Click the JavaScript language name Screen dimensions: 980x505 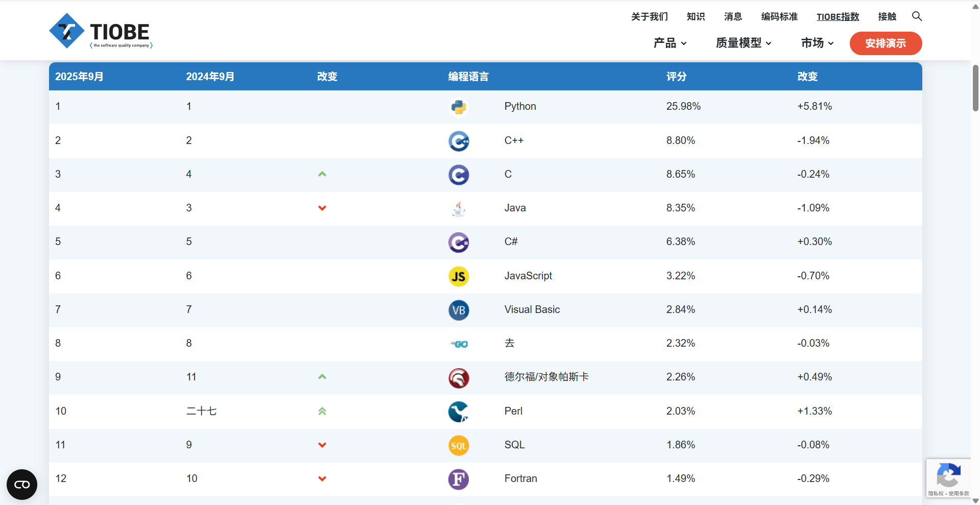pyautogui.click(x=528, y=276)
